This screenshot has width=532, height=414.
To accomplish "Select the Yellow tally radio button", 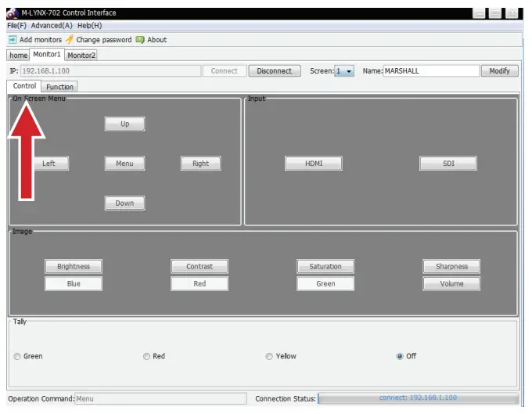I will click(x=269, y=356).
